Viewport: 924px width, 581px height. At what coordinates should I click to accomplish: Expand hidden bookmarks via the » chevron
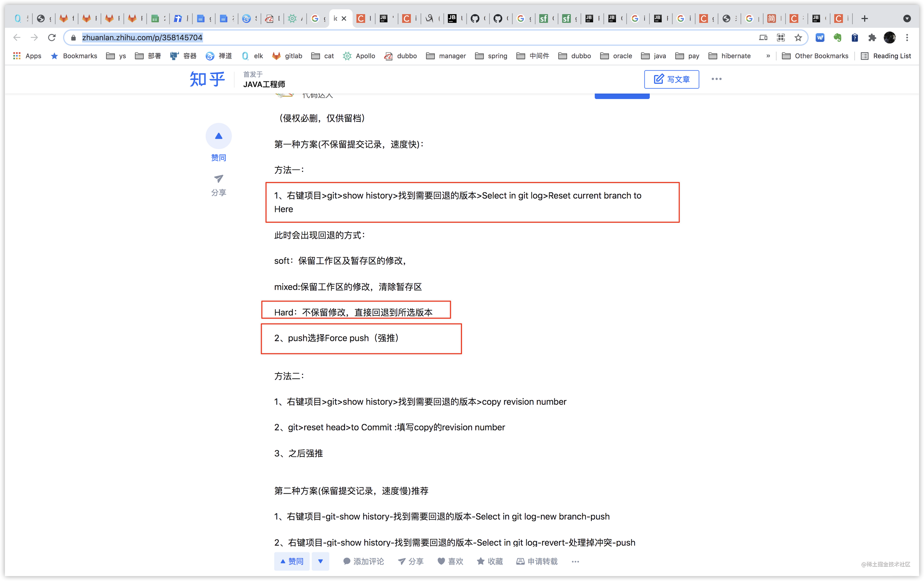768,56
